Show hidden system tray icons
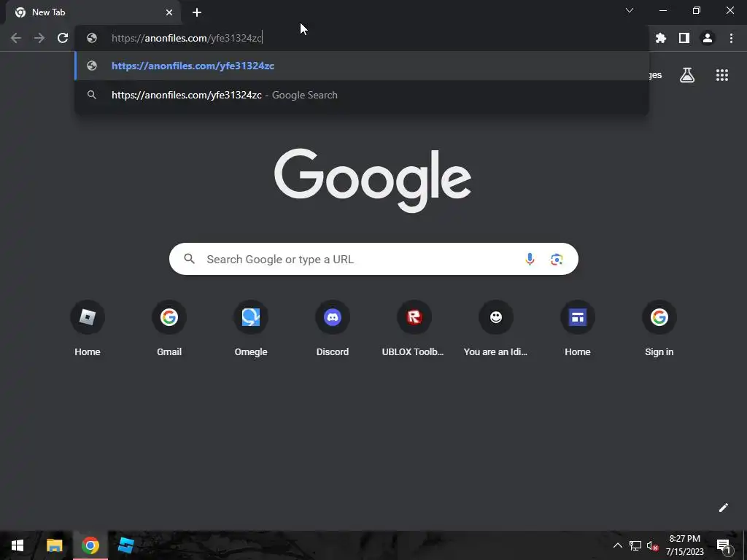Image resolution: width=747 pixels, height=560 pixels. (617, 545)
